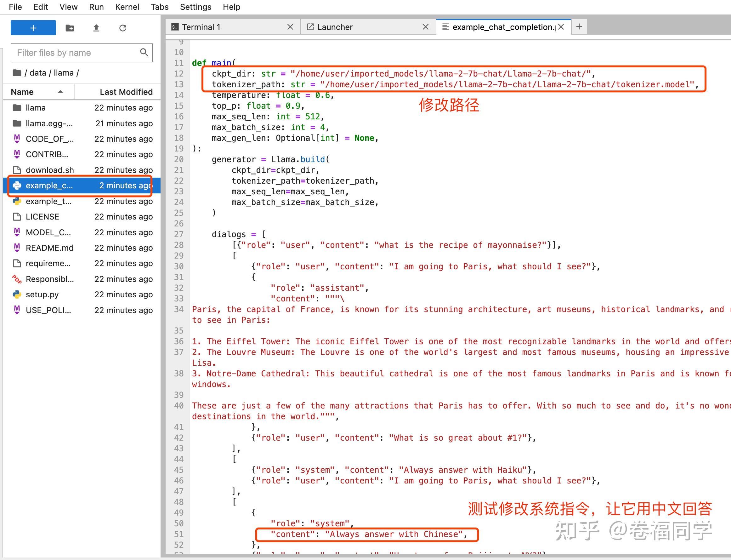Open the File menu
This screenshot has height=560, width=731.
(x=15, y=7)
